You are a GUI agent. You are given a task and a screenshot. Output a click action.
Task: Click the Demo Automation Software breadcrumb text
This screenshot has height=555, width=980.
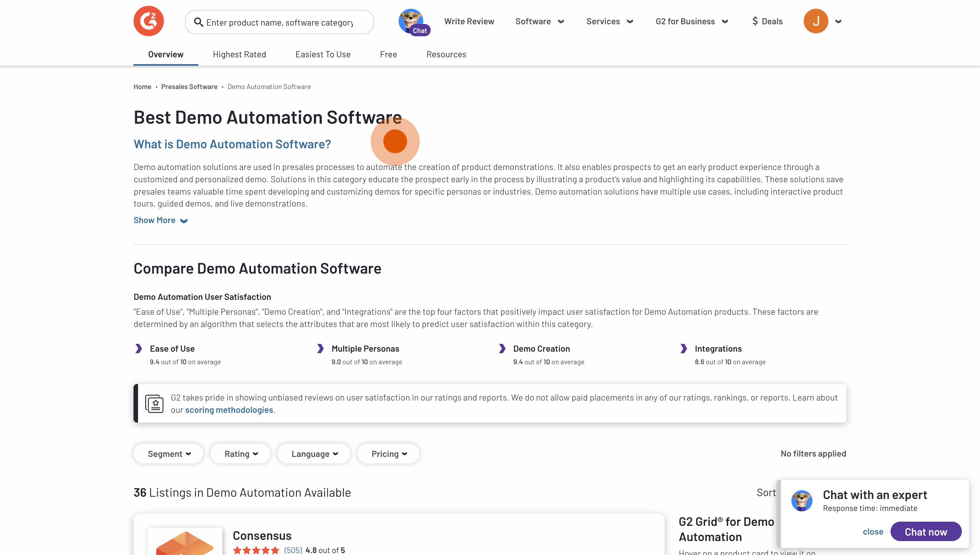269,86
